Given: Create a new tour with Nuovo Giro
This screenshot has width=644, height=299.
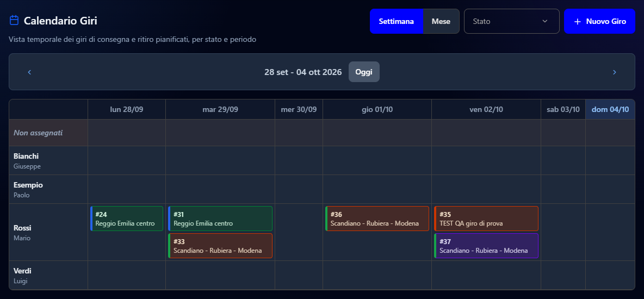Looking at the screenshot, I should (599, 21).
